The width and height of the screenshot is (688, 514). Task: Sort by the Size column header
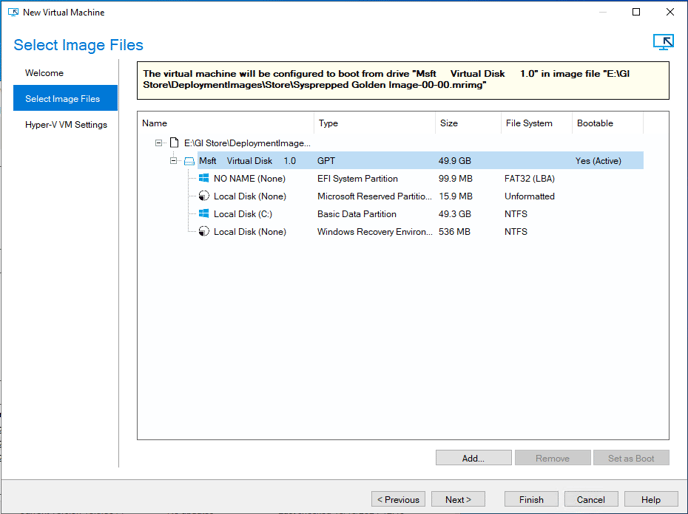468,123
